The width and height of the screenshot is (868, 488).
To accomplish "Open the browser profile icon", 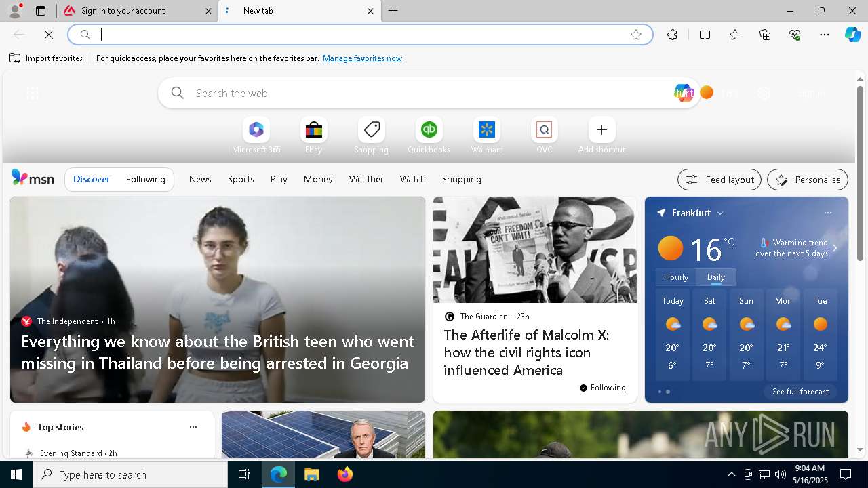I will click(x=15, y=11).
